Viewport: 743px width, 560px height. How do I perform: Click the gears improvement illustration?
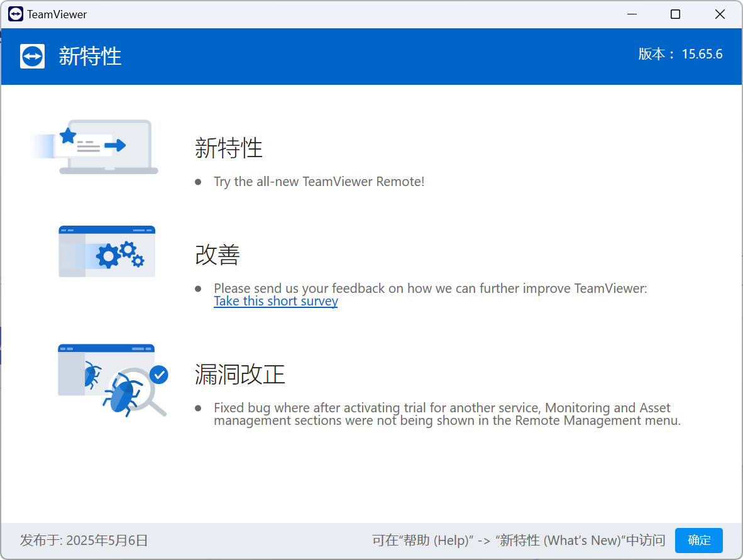tap(107, 251)
